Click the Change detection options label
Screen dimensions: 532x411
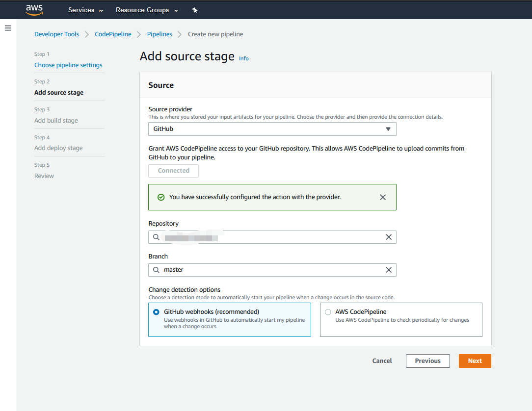184,289
